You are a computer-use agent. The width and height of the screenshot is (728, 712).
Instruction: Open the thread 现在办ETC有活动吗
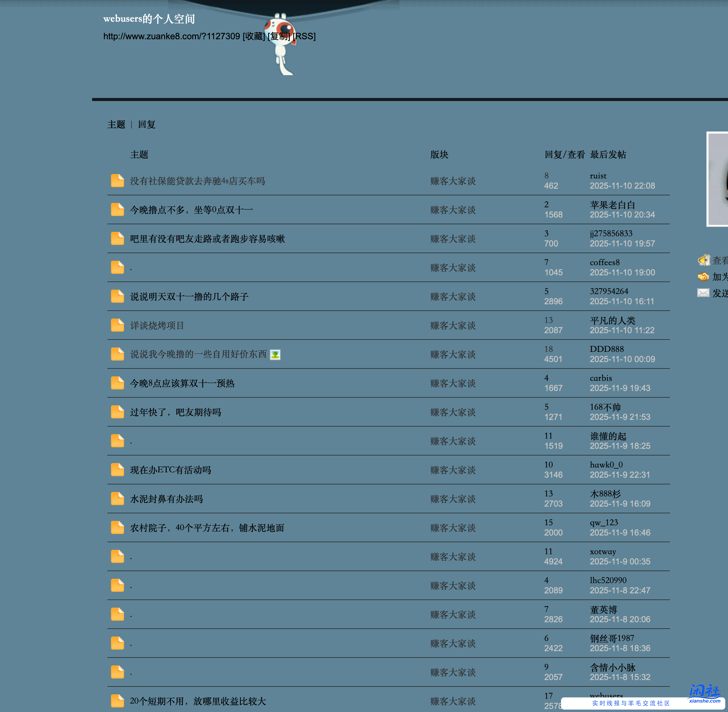170,470
